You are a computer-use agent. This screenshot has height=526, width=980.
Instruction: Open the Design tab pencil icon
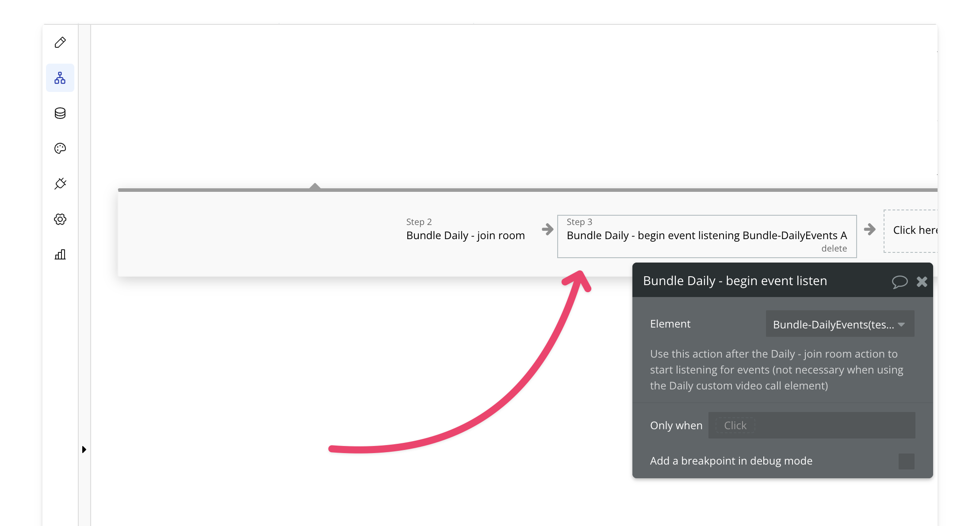point(60,42)
